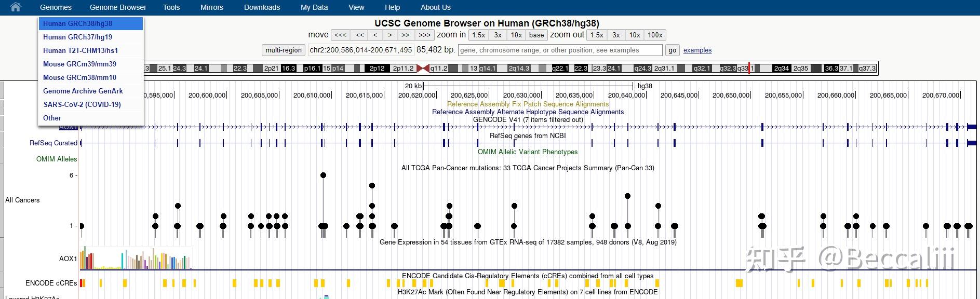Select SARS-CoV-2 (COVID-19) genome
The image size is (980, 299).
tap(91, 104)
